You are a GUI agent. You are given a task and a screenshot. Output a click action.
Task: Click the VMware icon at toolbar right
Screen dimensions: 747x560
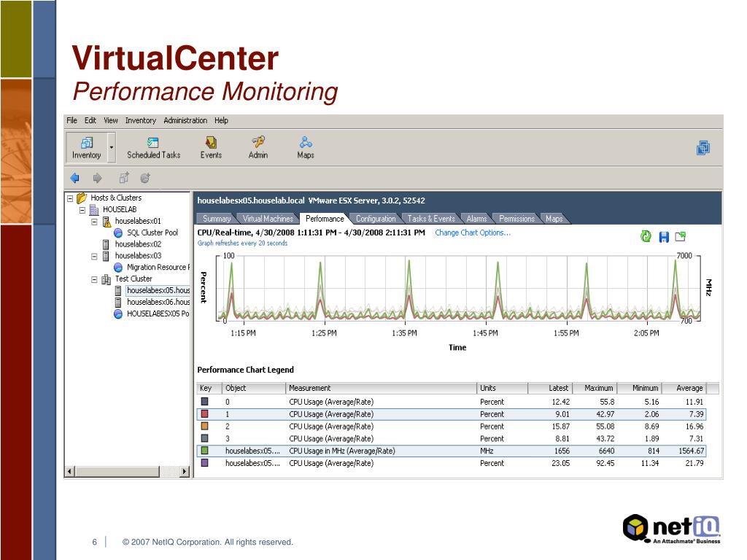point(703,147)
